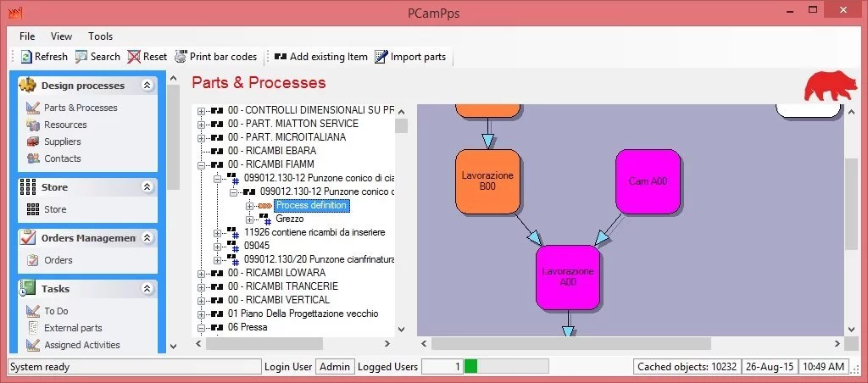The width and height of the screenshot is (868, 383).
Task: Expand the Process definition tree node
Action: pyautogui.click(x=249, y=206)
